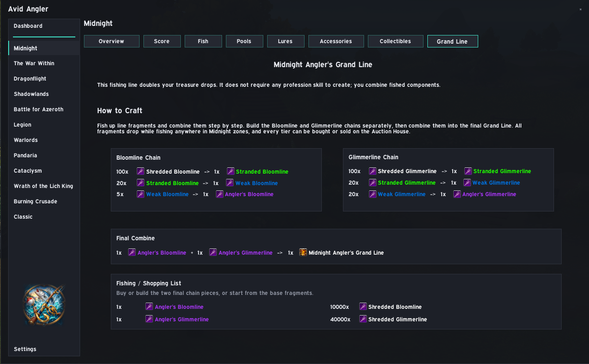Image resolution: width=589 pixels, height=364 pixels.
Task: Click the Avid Angler logo emblem
Action: coord(44,305)
